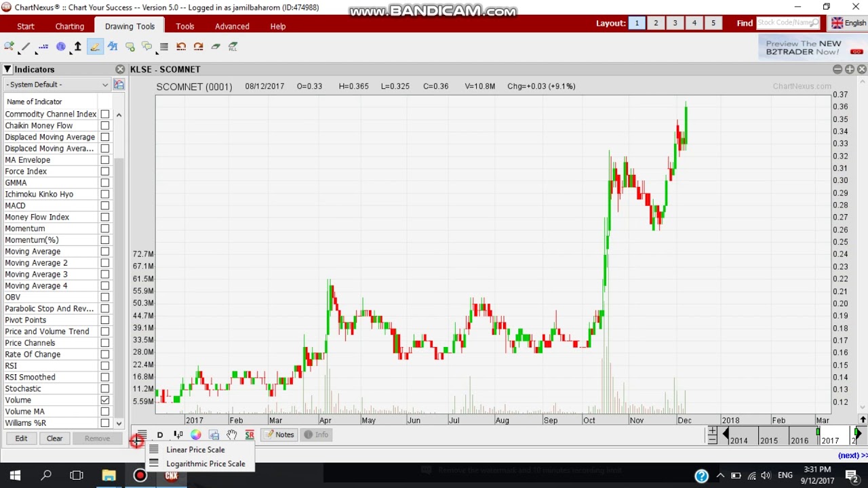868x488 pixels.
Task: Open the English language selector
Action: tap(849, 23)
